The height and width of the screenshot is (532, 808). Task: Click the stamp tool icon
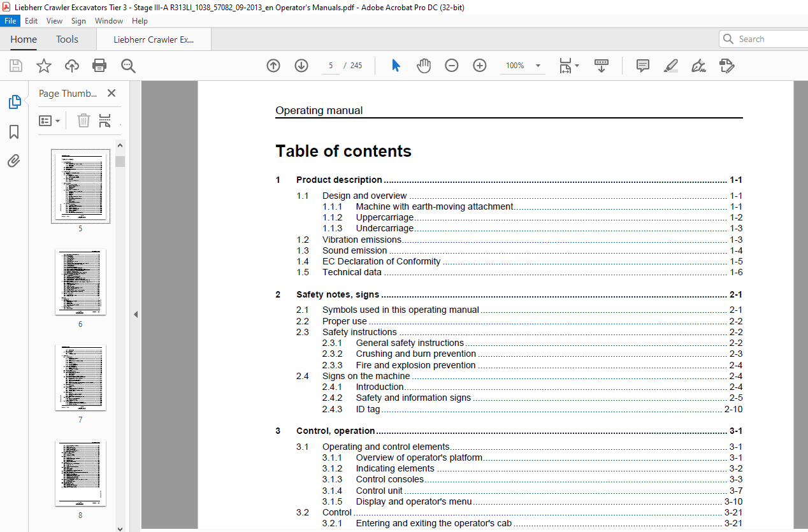tap(726, 66)
